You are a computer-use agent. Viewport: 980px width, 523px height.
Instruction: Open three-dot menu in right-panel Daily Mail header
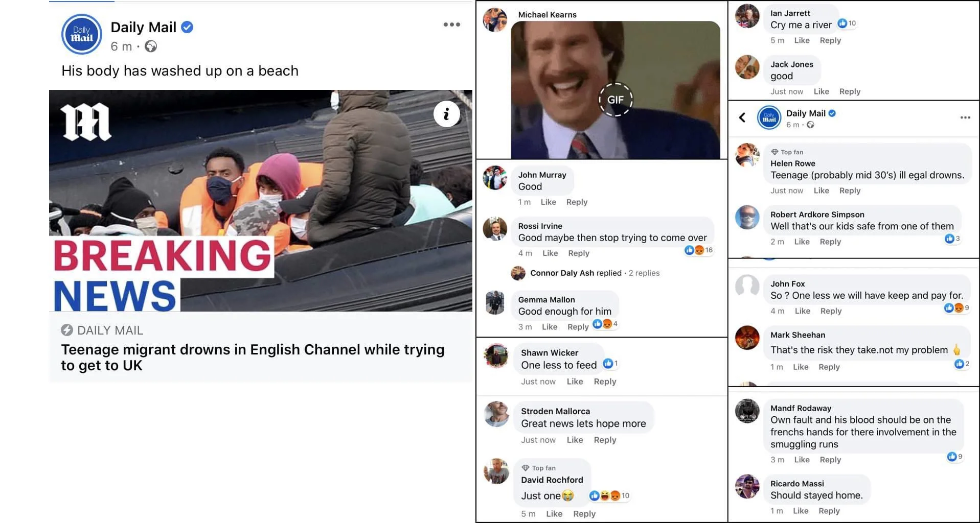click(x=965, y=117)
